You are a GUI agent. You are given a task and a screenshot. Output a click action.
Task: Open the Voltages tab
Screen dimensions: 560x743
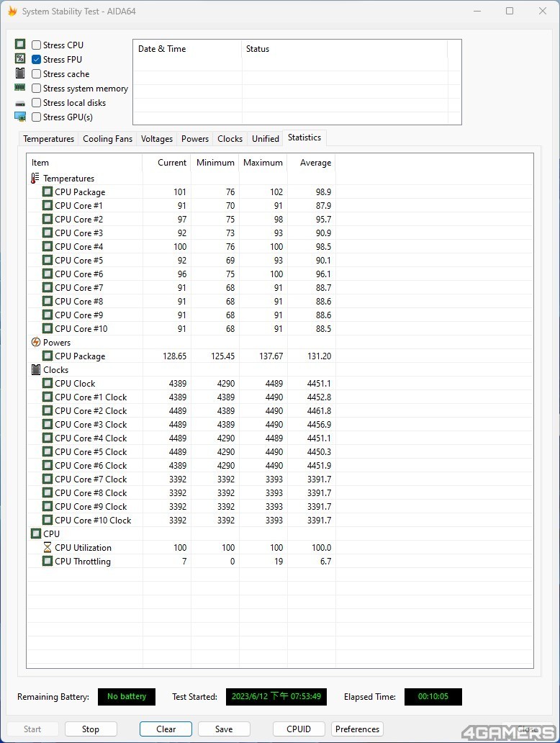157,138
